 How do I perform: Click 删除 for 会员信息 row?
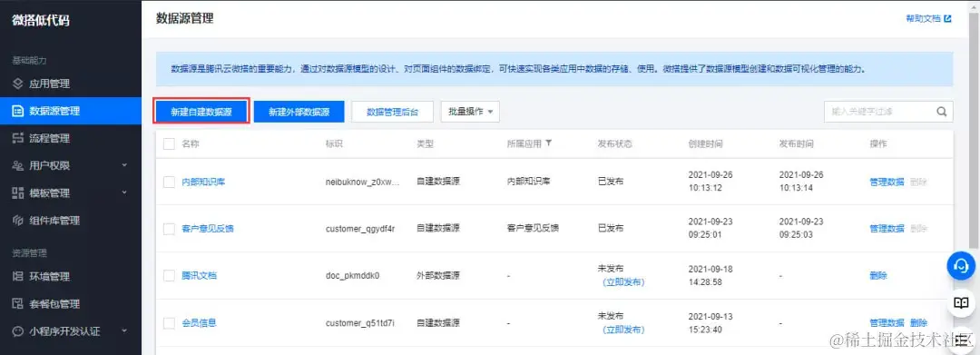click(918, 323)
